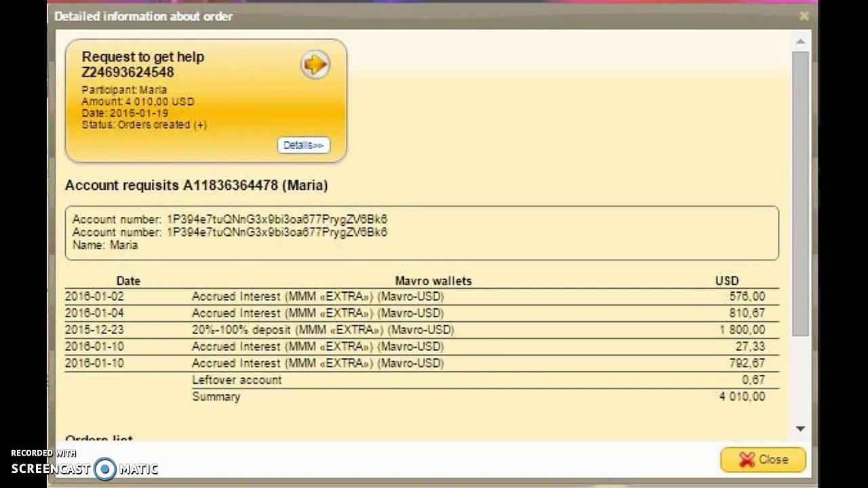Click the date in the 27,33 row
Viewport: 868px width, 488px height.
click(94, 346)
